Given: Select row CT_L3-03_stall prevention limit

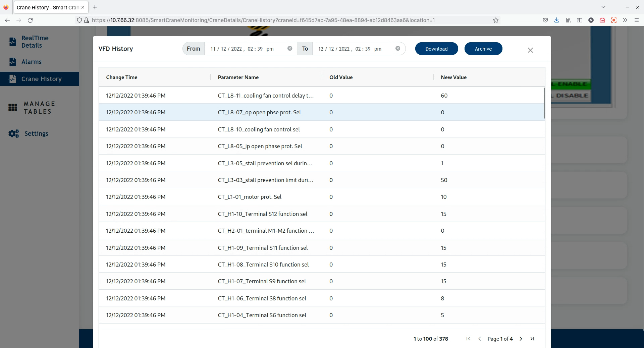Looking at the screenshot, I should pos(321,180).
